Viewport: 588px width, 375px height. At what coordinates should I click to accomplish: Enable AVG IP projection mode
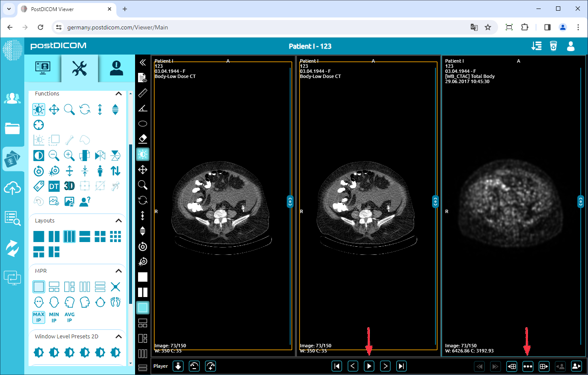[x=69, y=317]
